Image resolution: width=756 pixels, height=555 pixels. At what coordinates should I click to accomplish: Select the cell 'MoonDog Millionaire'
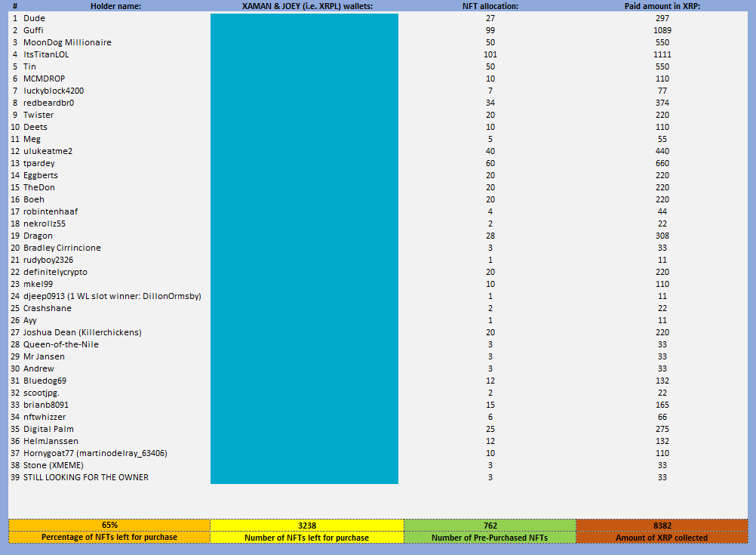(x=67, y=42)
